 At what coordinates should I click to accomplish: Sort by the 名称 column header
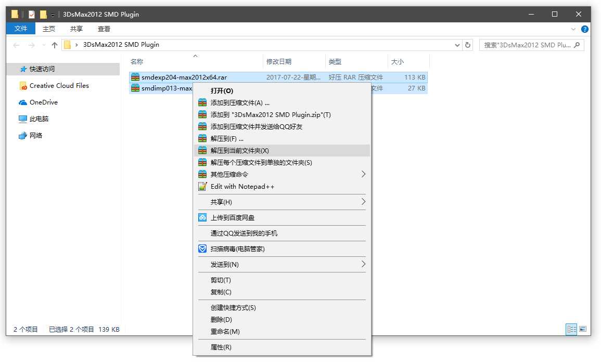tap(196, 62)
